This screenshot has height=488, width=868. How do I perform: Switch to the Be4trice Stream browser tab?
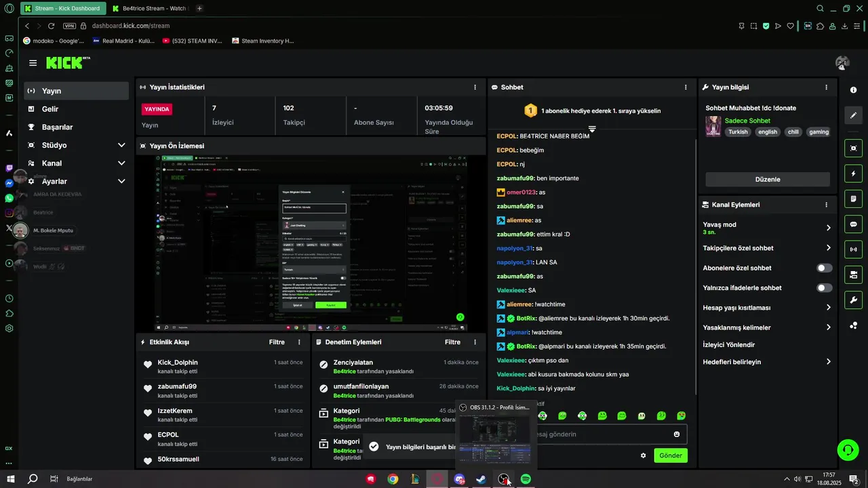pyautogui.click(x=149, y=9)
